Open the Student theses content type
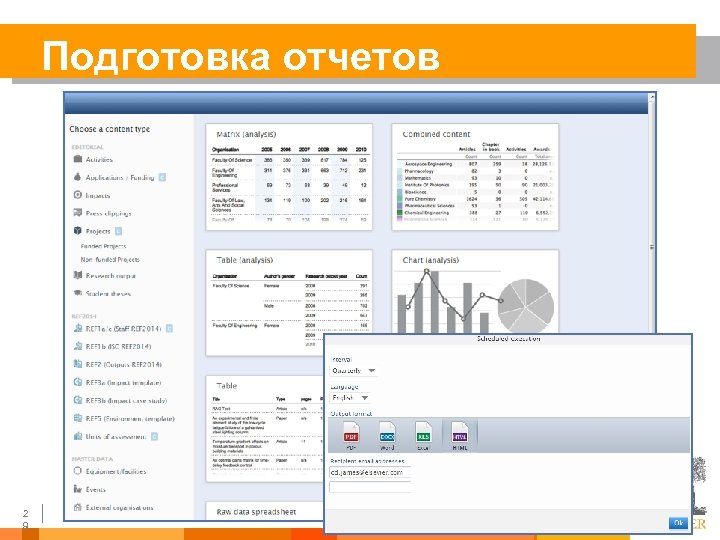 108,293
